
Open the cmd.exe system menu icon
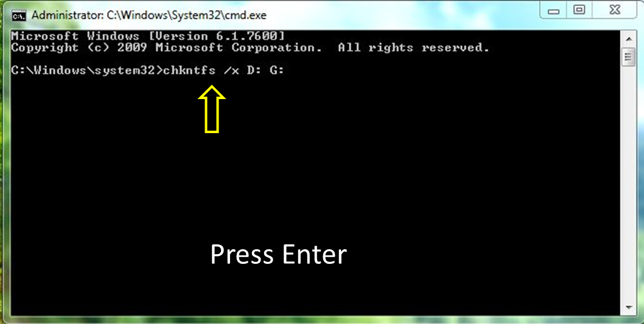click(18, 16)
